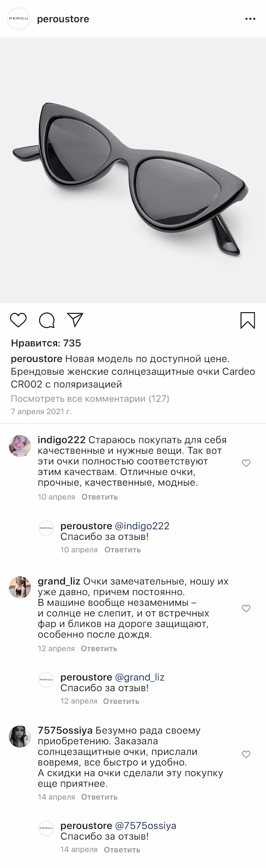This screenshot has width=266, height=868.
Task: Open indigo222's profile avatar
Action: pyautogui.click(x=20, y=446)
